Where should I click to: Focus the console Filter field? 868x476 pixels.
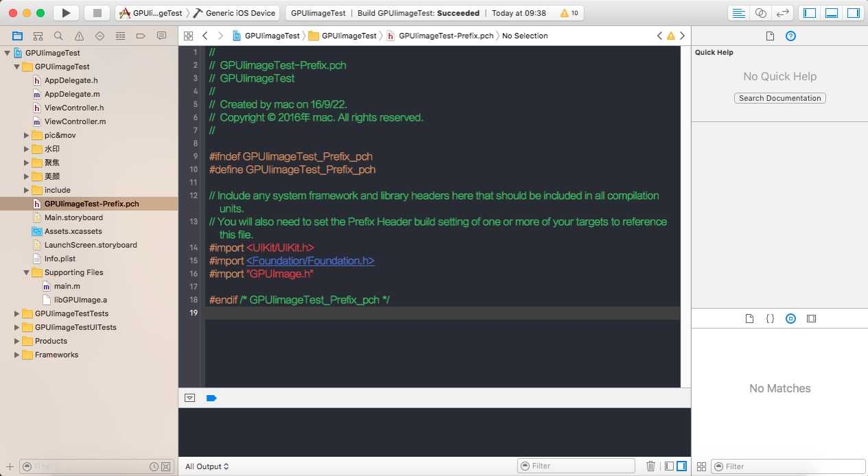pyautogui.click(x=575, y=466)
